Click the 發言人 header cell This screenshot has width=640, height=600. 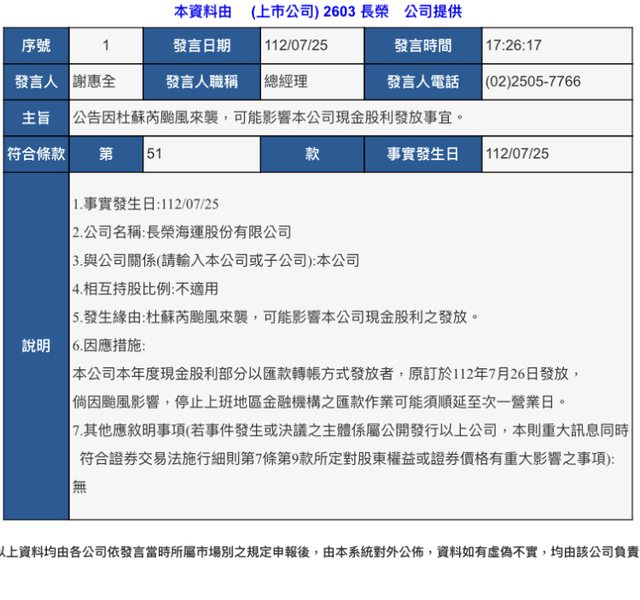(36, 82)
